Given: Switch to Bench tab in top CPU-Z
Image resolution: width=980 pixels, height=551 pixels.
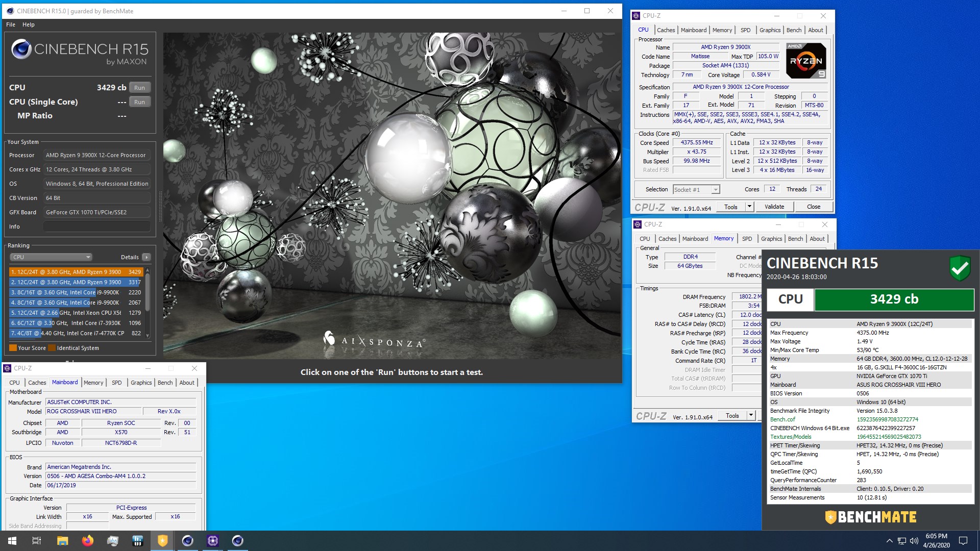Looking at the screenshot, I should [794, 30].
